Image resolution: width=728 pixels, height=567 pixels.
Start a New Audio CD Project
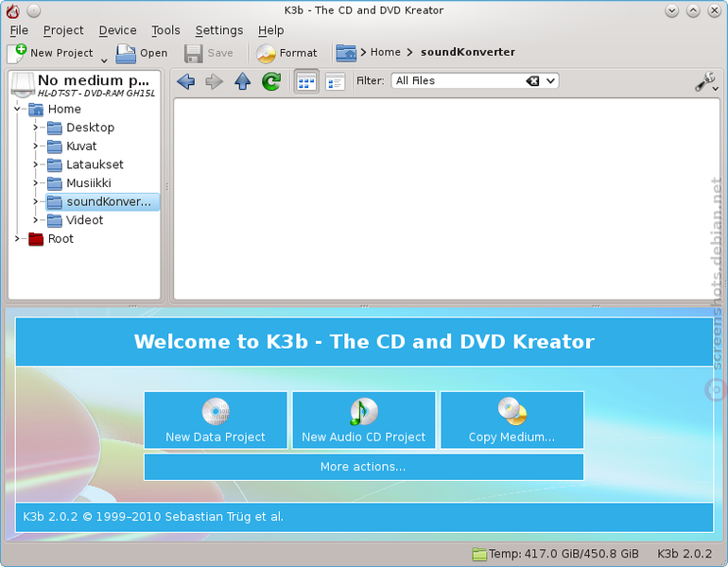coord(364,420)
